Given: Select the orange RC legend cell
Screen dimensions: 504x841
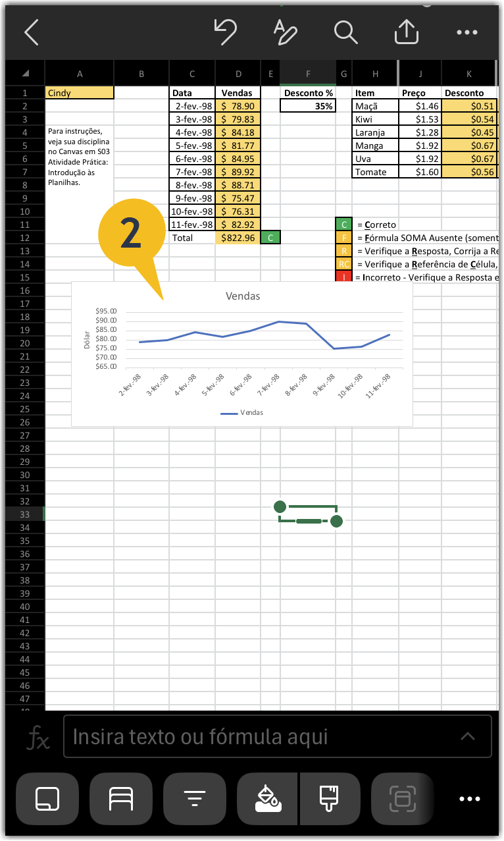Looking at the screenshot, I should [344, 264].
